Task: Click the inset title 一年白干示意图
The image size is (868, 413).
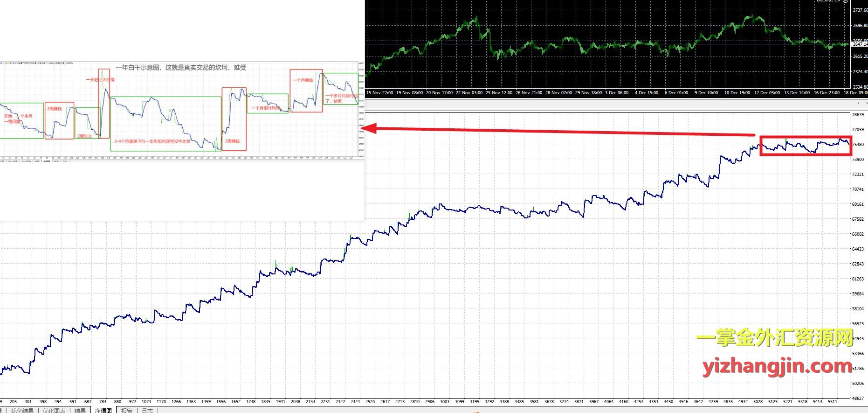Action: tap(138, 68)
